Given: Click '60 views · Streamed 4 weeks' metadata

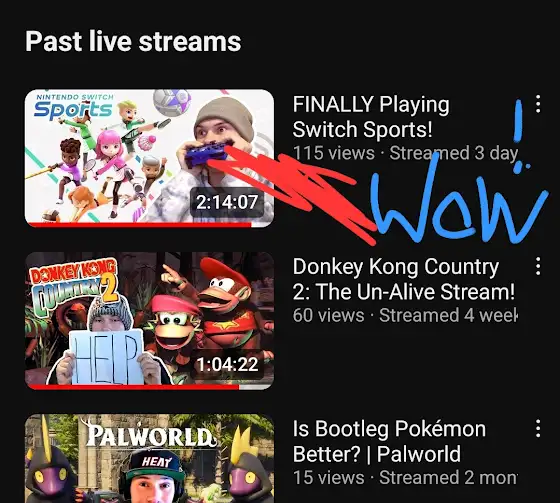Looking at the screenshot, I should coord(405,315).
